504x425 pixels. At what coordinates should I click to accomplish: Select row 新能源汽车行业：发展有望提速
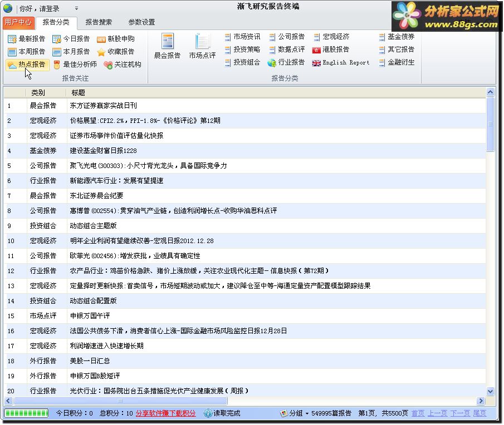245,181
